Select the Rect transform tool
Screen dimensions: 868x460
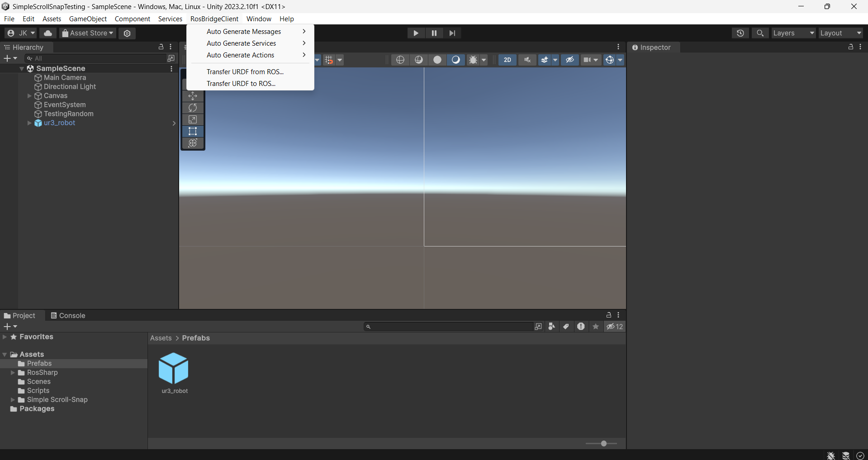[x=193, y=131]
